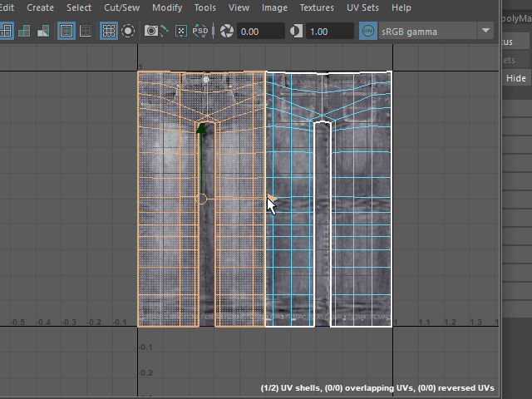This screenshot has height=399, width=532.
Task: Click the exposure value field showing 0.00
Action: pyautogui.click(x=259, y=32)
